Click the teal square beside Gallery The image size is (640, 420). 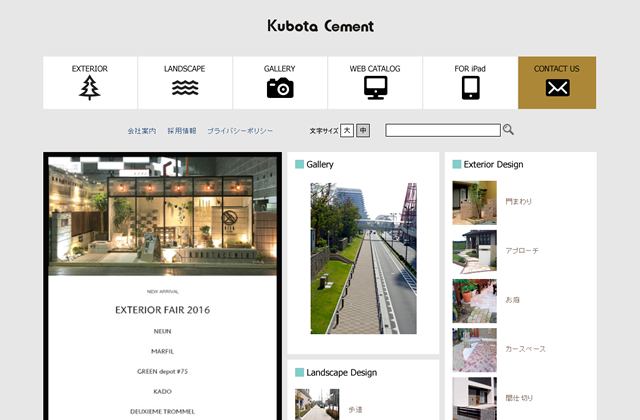pyautogui.click(x=299, y=164)
